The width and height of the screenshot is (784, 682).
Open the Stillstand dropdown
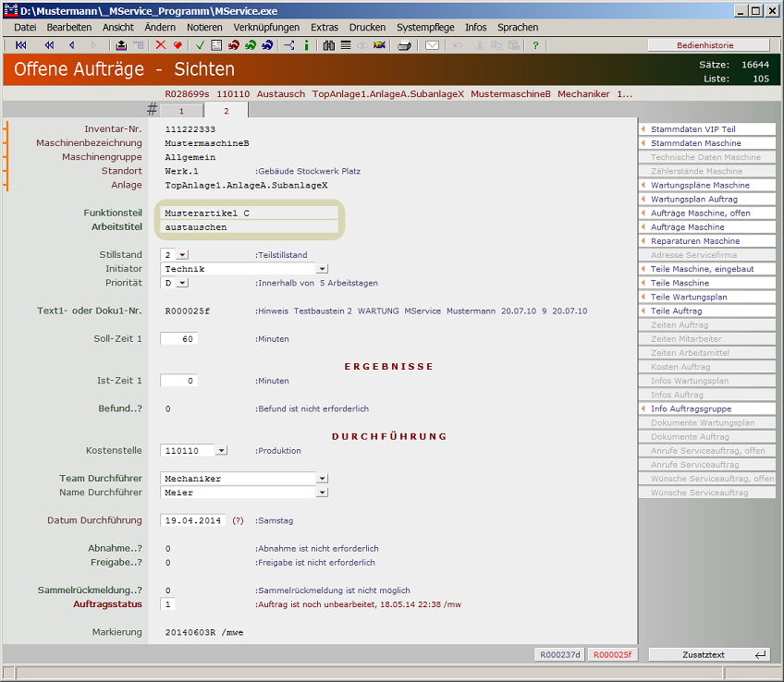click(x=182, y=255)
